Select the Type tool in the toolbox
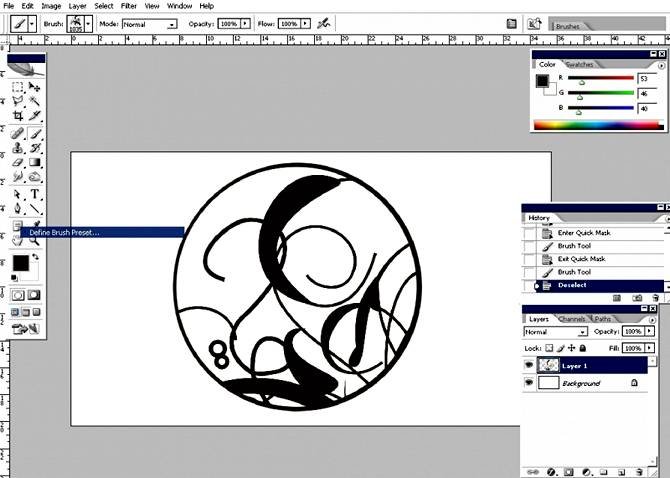Image resolution: width=670 pixels, height=478 pixels. coord(35,194)
